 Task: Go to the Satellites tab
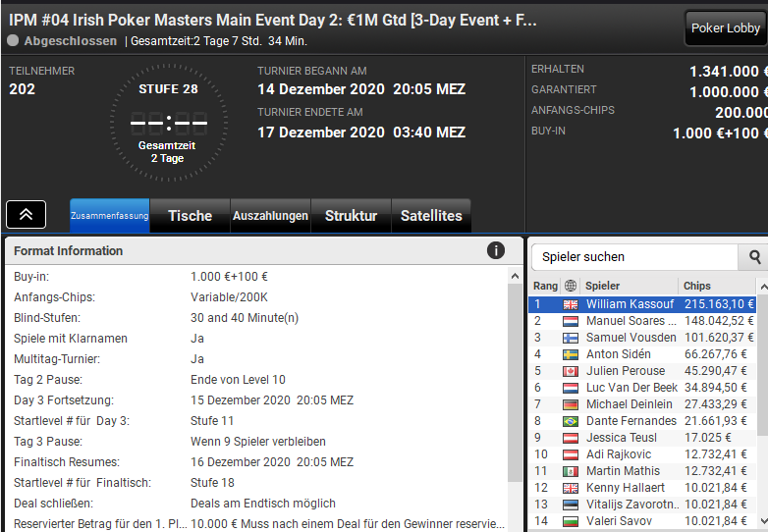(431, 216)
